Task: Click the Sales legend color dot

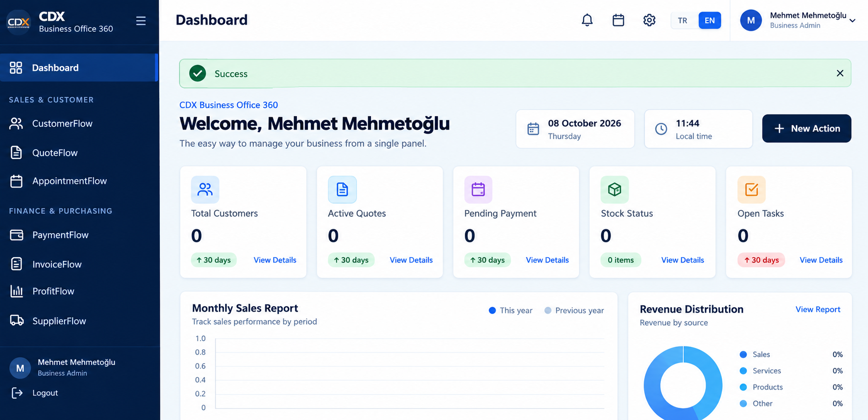Action: pyautogui.click(x=743, y=354)
